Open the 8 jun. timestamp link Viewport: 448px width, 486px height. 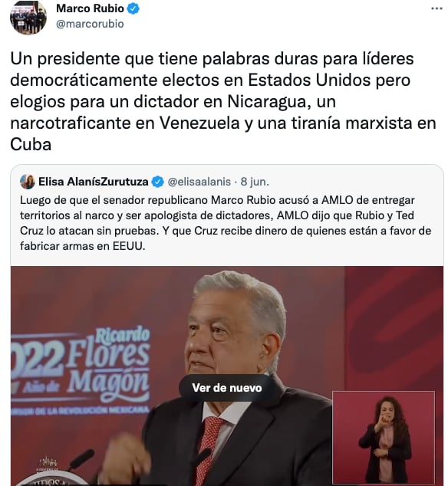coord(255,182)
